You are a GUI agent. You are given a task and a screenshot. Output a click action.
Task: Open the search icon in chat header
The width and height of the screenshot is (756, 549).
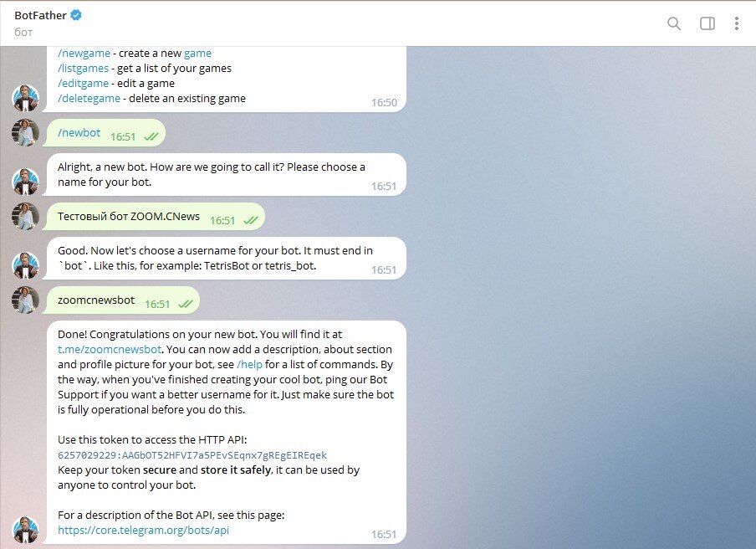(x=673, y=23)
